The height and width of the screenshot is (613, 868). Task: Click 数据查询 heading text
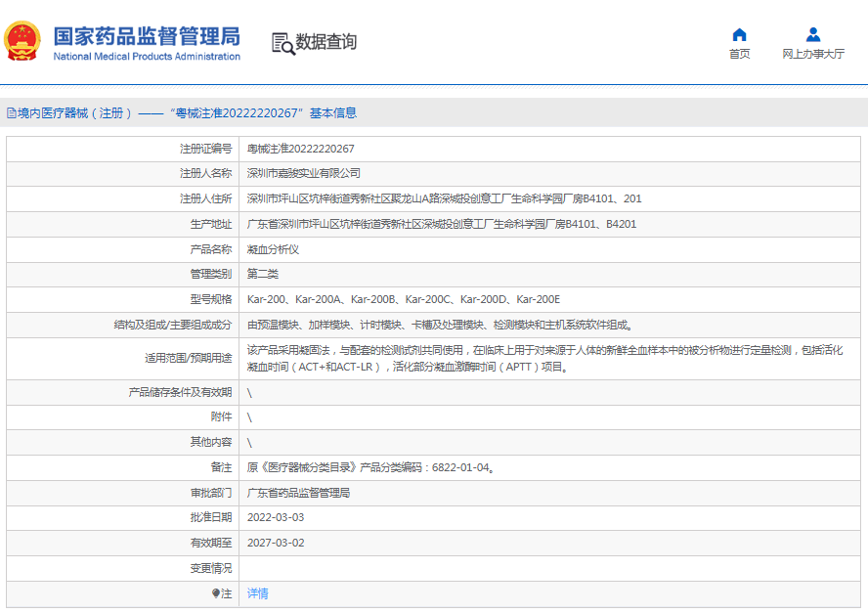click(326, 41)
